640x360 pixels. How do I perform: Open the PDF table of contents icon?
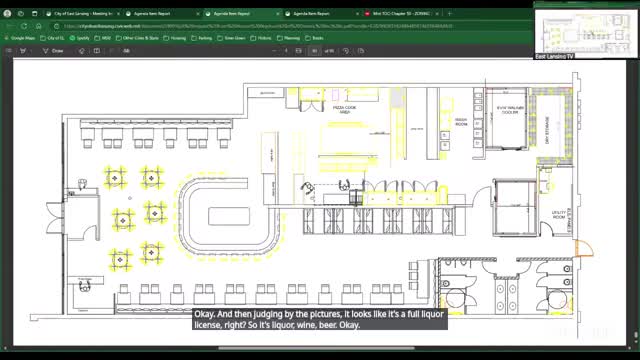pyautogui.click(x=9, y=51)
